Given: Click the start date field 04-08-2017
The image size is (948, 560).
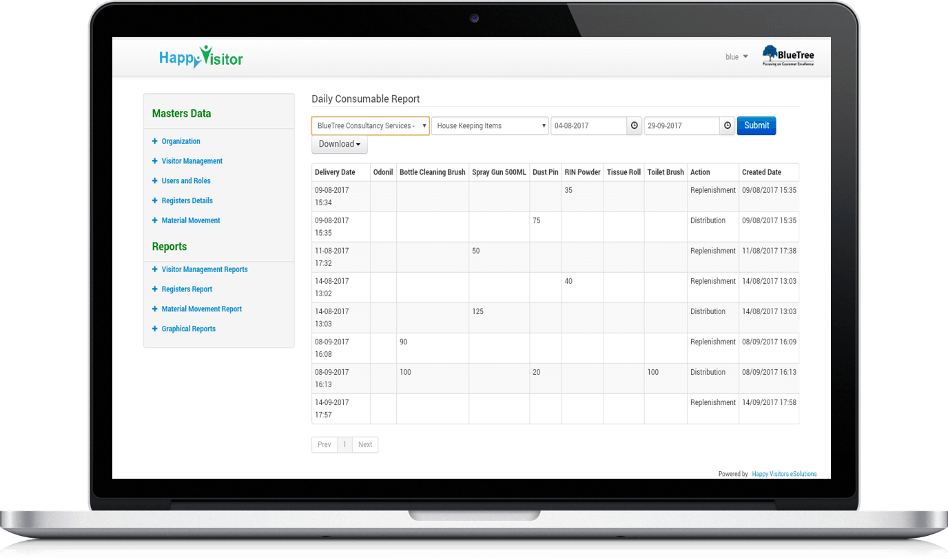Looking at the screenshot, I should [x=588, y=126].
